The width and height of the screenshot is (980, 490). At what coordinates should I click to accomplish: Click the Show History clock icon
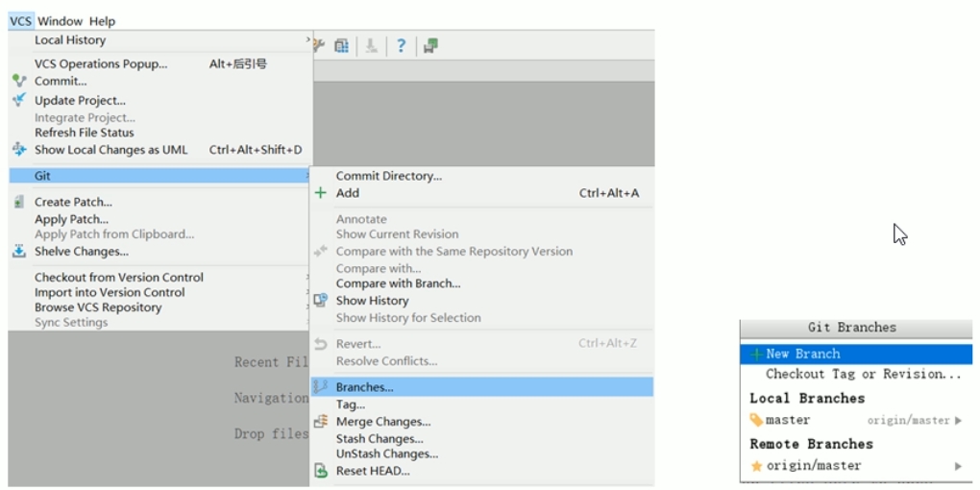(x=321, y=301)
